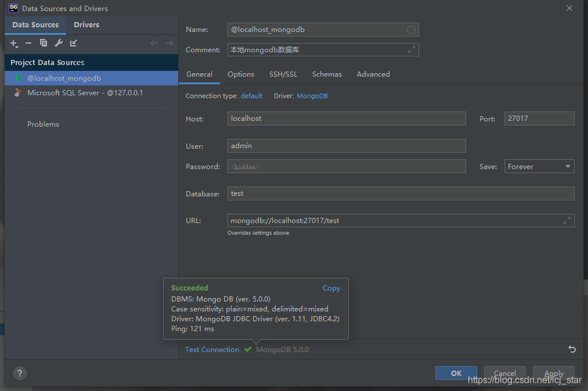Screen dimensions: 588x391
Task: Select @localhost_mongodb data source
Action: (x=92, y=78)
